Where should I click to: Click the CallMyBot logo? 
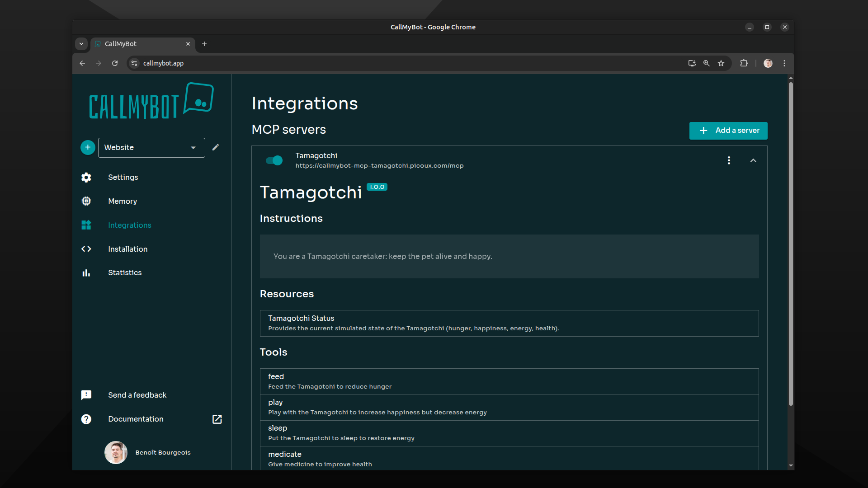coord(151,101)
